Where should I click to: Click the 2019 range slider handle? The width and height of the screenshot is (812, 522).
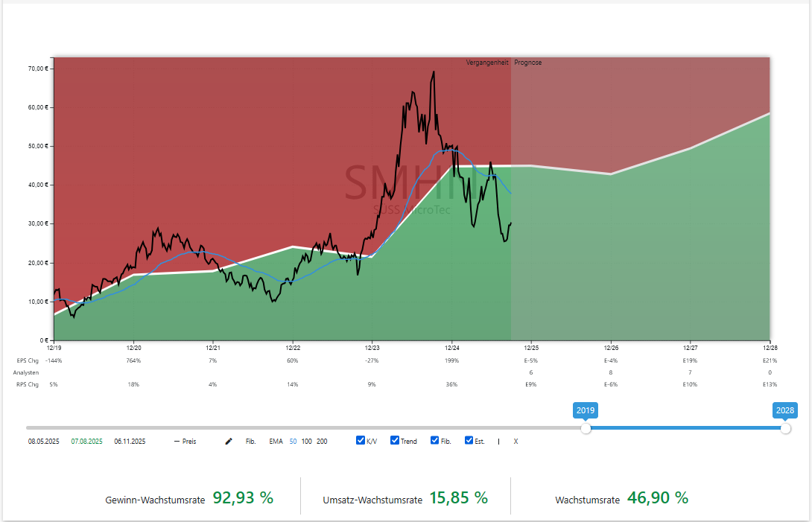click(x=586, y=428)
